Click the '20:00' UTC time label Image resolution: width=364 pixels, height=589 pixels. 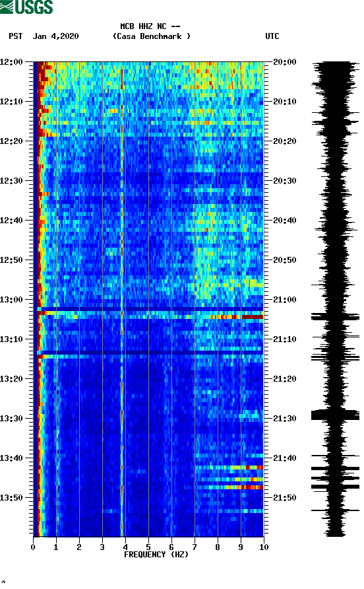[285, 62]
